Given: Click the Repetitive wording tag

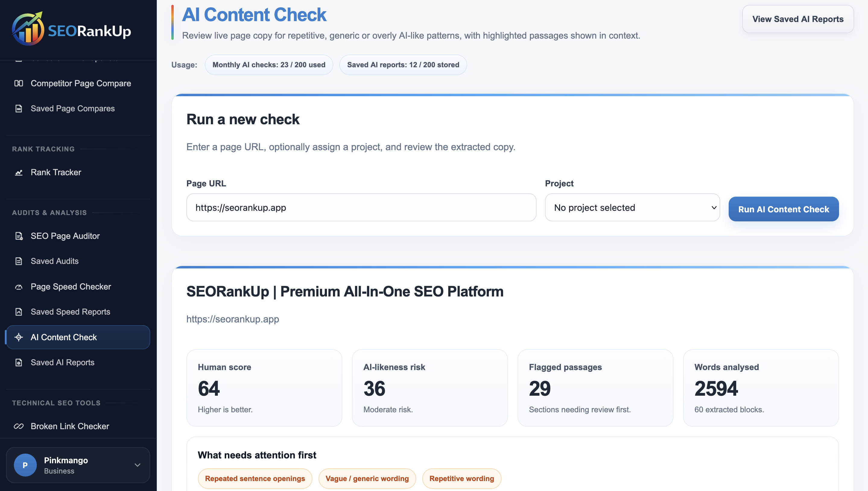Looking at the screenshot, I should [462, 479].
